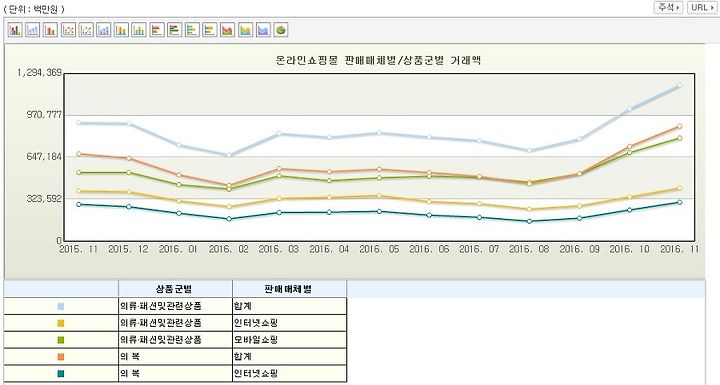Open the 주석 annotations button
This screenshot has width=720, height=385.
pyautogui.click(x=669, y=7)
